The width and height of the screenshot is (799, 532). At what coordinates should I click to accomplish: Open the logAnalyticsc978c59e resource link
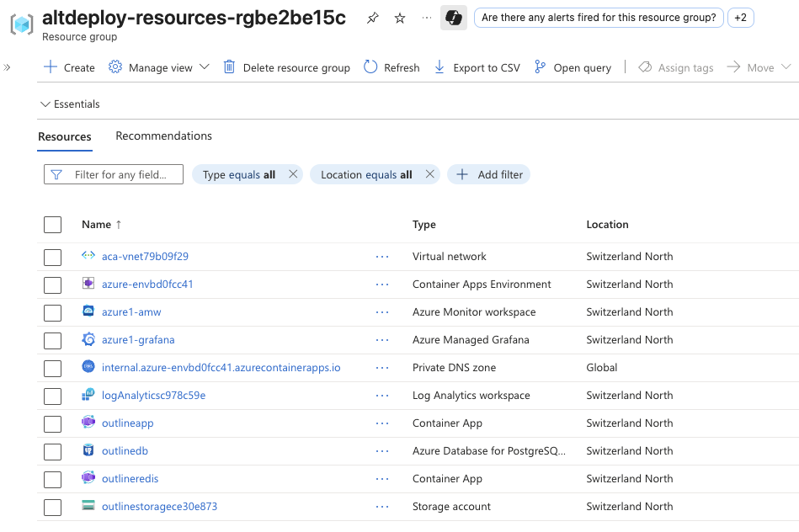click(x=154, y=396)
